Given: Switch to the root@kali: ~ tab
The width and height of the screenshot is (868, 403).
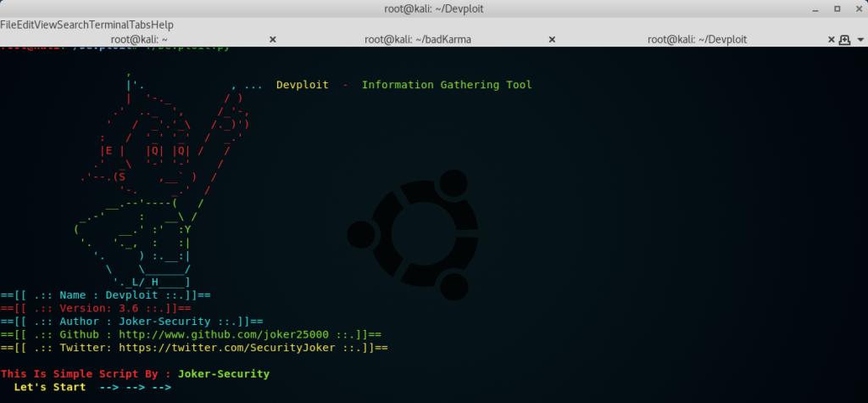Looking at the screenshot, I should pyautogui.click(x=139, y=39).
